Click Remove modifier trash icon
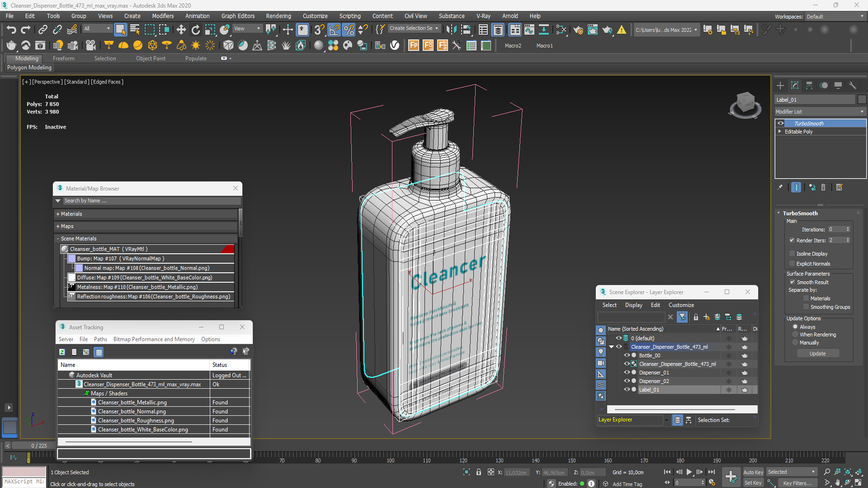This screenshot has height=488, width=868. tap(823, 188)
